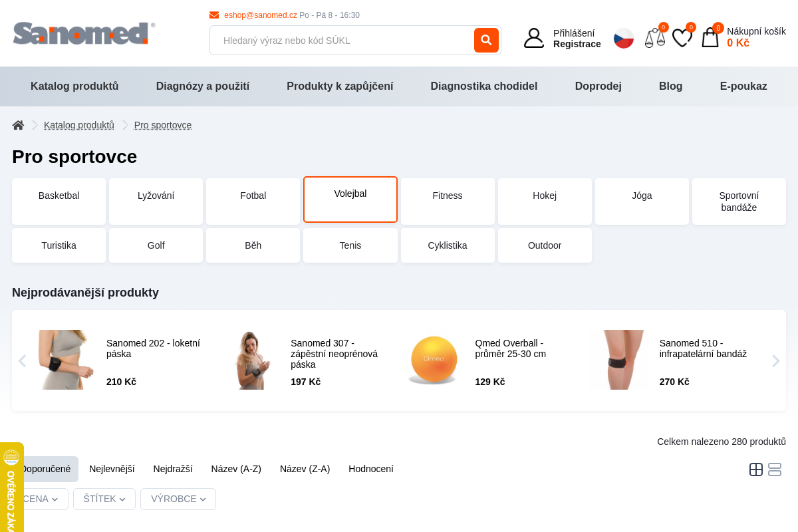Switch to list view layout

click(775, 469)
